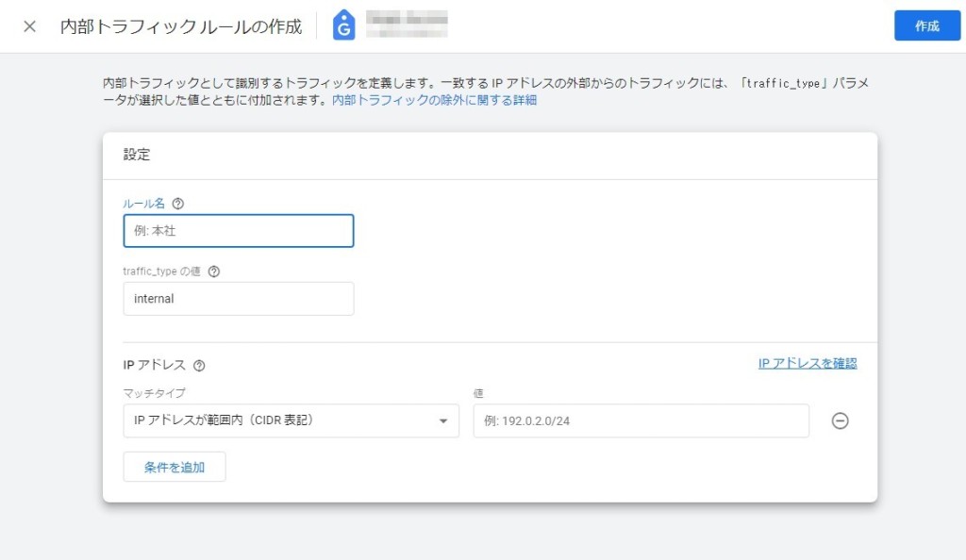
Task: Click the マッチタイプ label text
Action: (x=154, y=392)
